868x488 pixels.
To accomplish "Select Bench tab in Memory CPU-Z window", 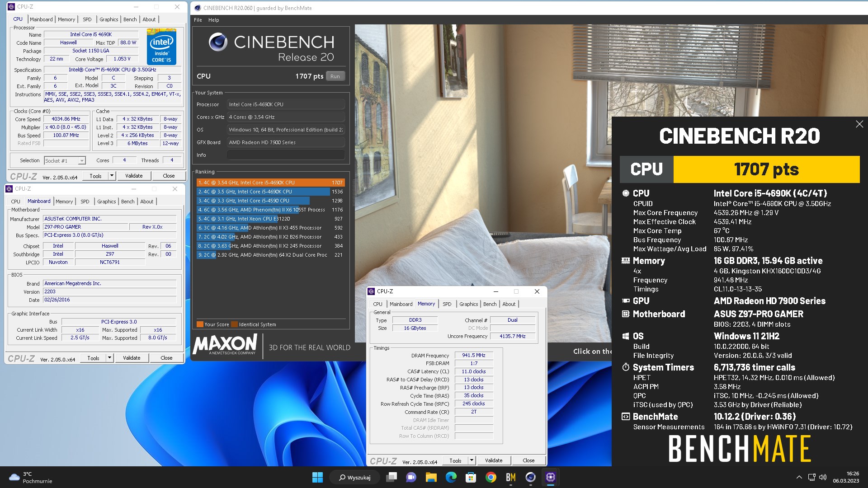I will [x=490, y=304].
